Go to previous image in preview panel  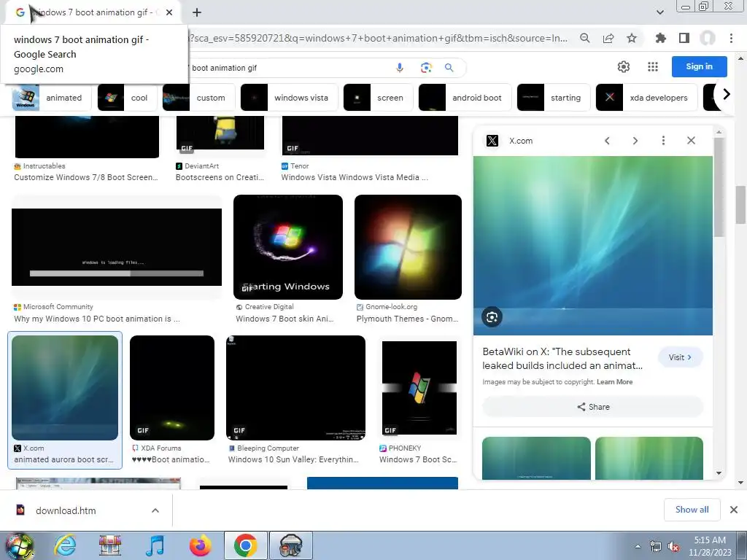click(607, 141)
